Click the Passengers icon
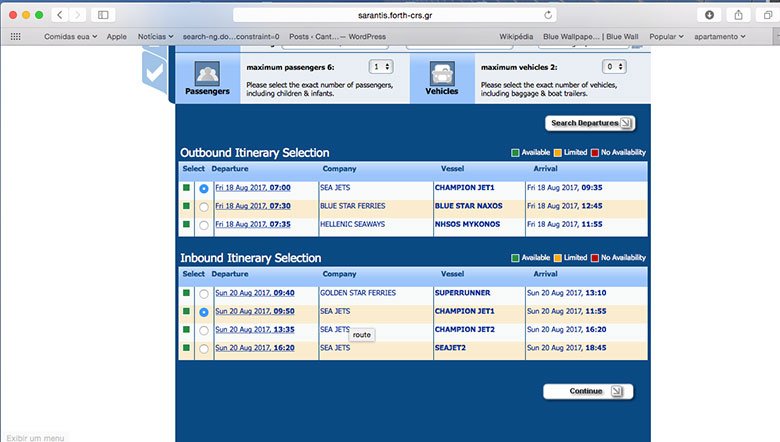Screen dimensions: 780x442 [207, 74]
